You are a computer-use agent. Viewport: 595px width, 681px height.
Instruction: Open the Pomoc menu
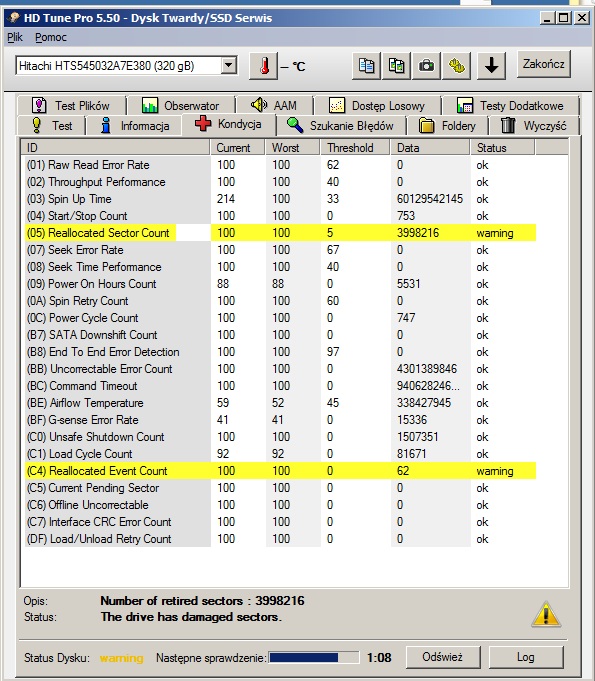click(x=51, y=37)
